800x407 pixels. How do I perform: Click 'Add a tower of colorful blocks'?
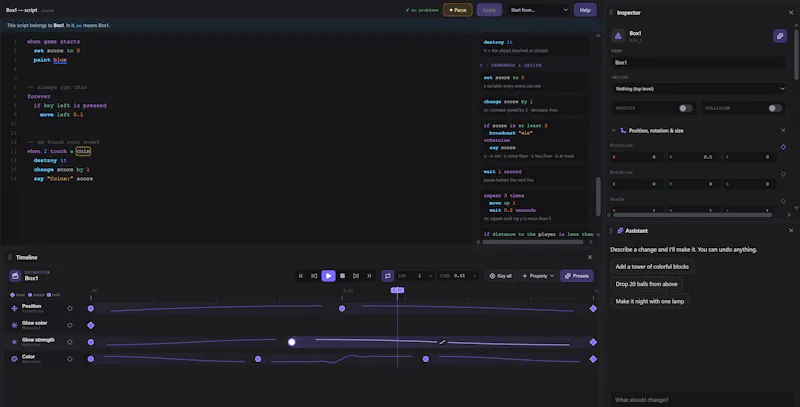tap(652, 267)
